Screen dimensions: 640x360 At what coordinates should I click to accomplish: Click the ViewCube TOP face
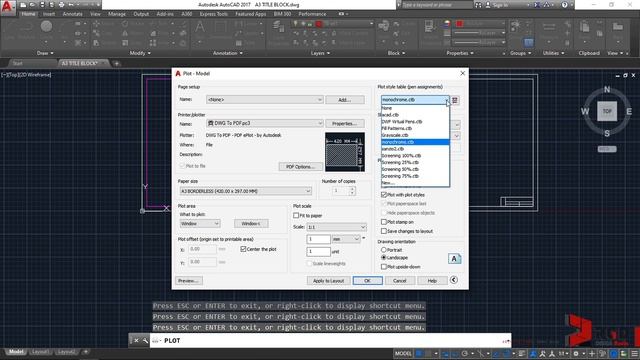(x=607, y=111)
